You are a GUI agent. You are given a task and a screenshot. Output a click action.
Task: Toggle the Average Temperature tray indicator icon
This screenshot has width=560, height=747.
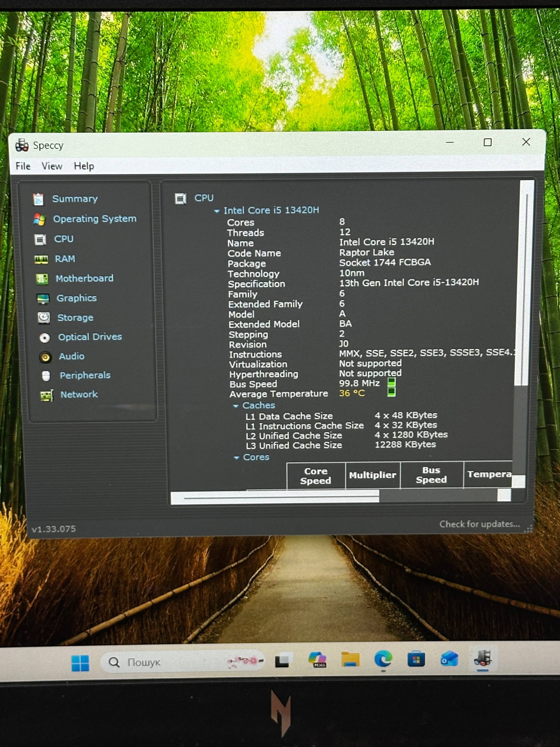[391, 392]
